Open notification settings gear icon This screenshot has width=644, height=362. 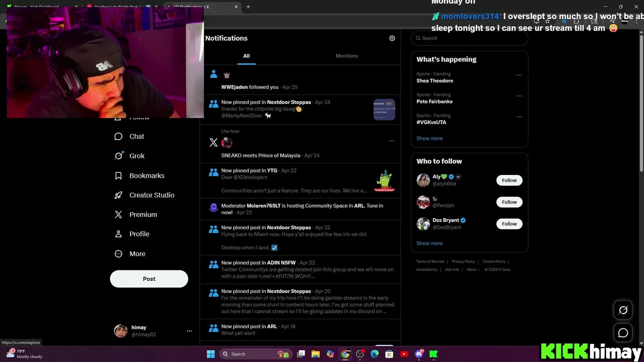[x=392, y=38]
